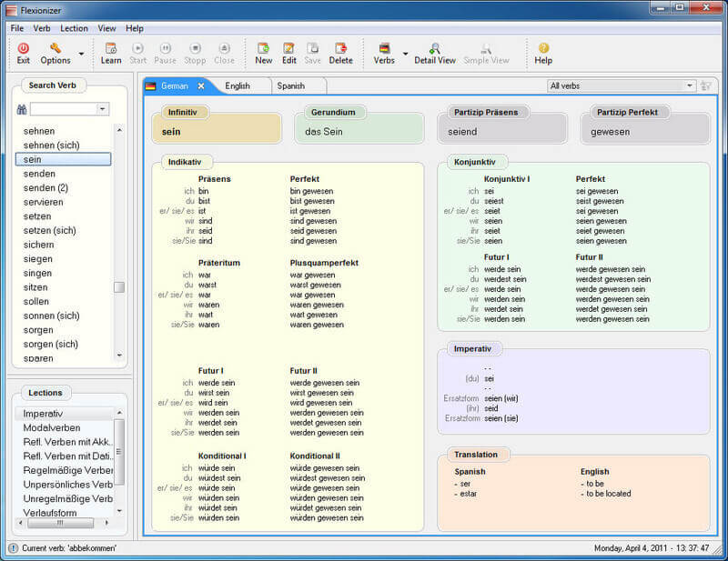Switch to the English tab
The image size is (728, 561).
(x=238, y=86)
